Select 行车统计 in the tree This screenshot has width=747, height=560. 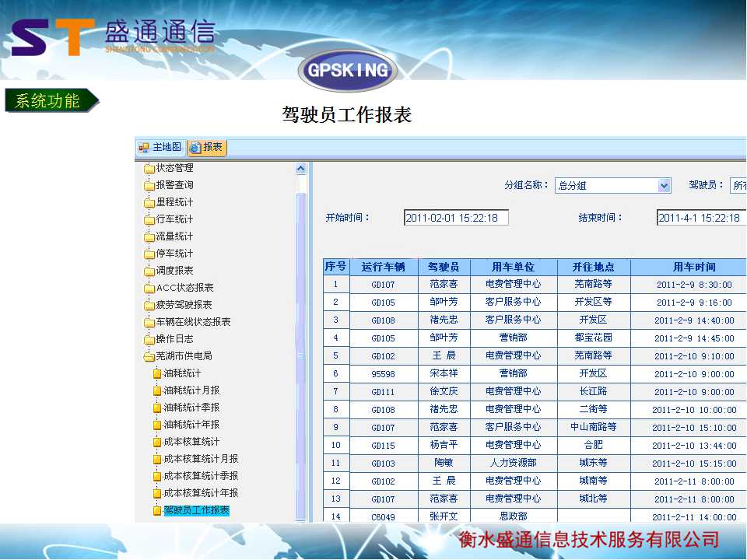tap(174, 219)
